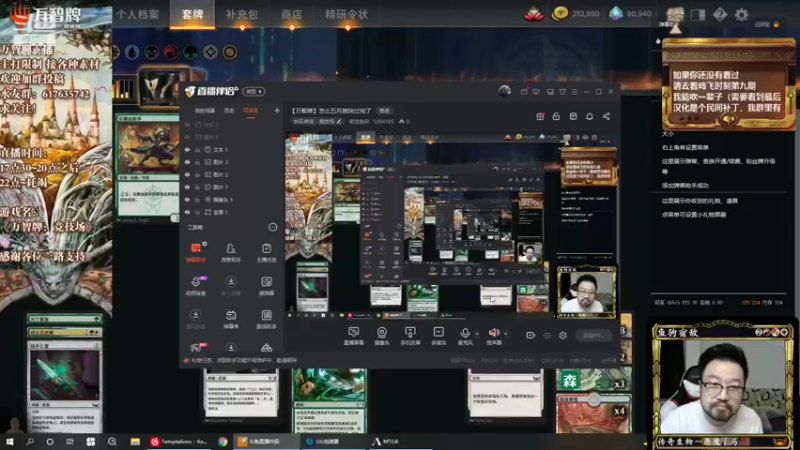Open Chrome from the taskbar
The image size is (800, 450).
[223, 441]
